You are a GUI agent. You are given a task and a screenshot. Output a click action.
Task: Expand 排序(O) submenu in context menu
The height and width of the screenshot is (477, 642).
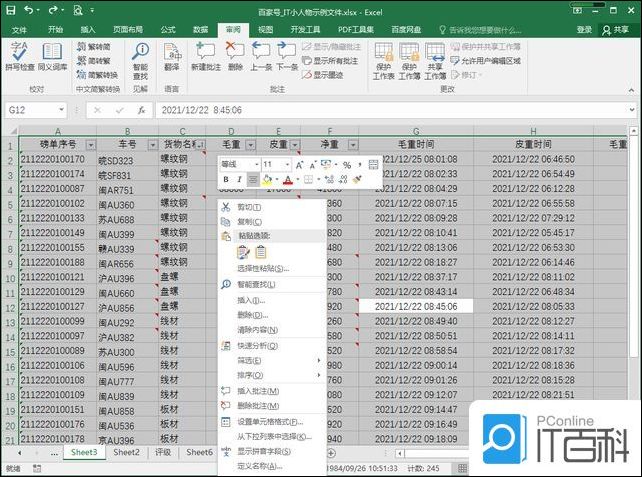click(x=271, y=375)
